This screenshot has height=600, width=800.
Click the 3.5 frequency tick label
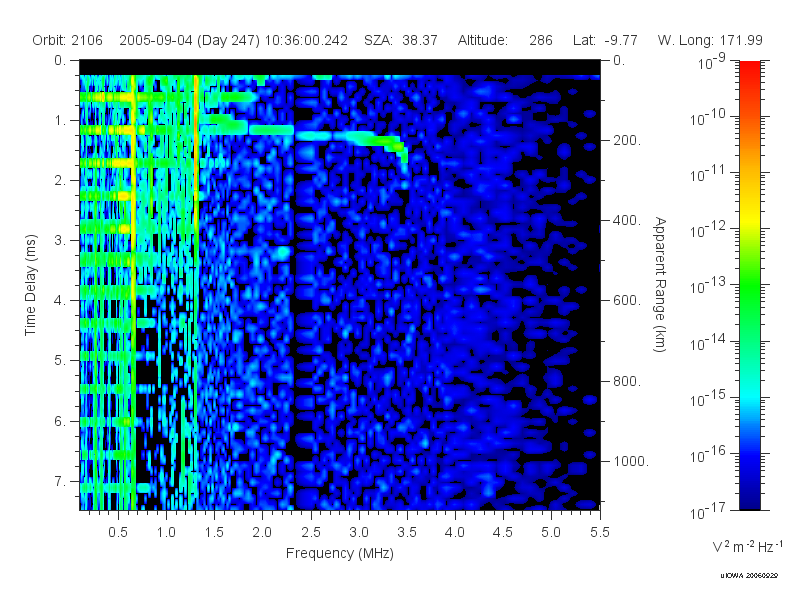pos(407,532)
